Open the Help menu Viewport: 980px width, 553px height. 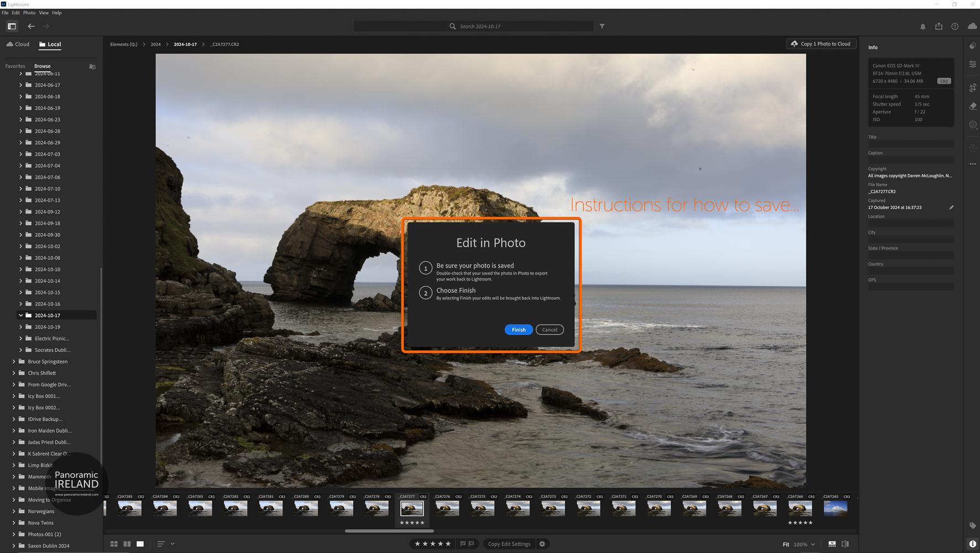(57, 13)
